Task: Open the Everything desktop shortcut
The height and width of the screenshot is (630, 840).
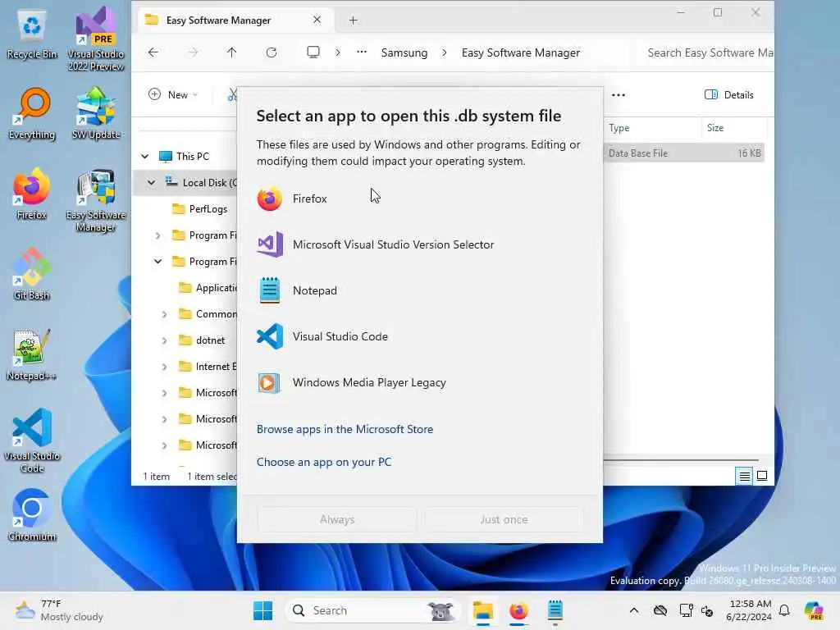Action: [x=32, y=113]
